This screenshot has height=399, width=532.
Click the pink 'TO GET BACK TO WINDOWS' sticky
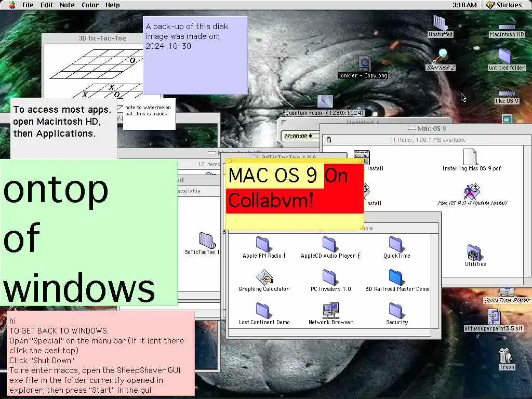(101, 353)
